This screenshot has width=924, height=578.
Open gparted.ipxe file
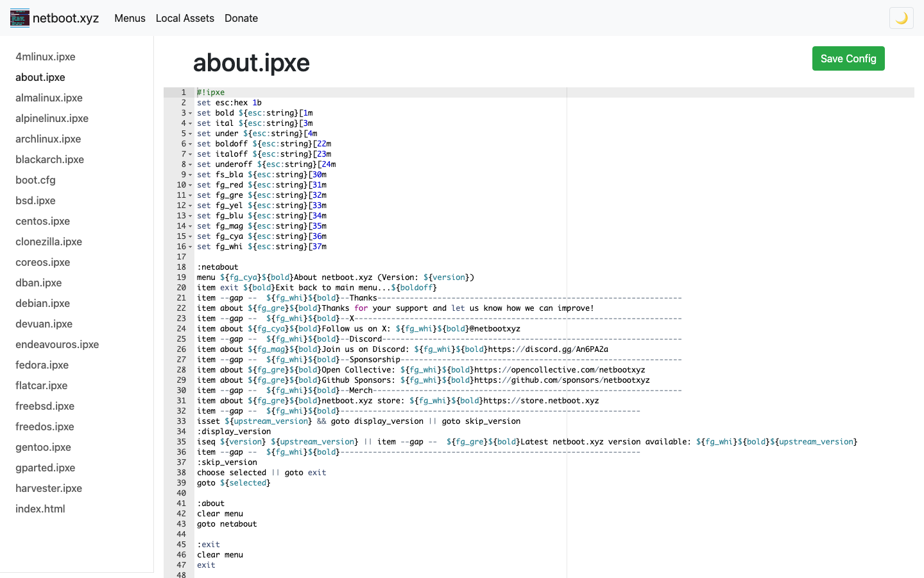45,468
